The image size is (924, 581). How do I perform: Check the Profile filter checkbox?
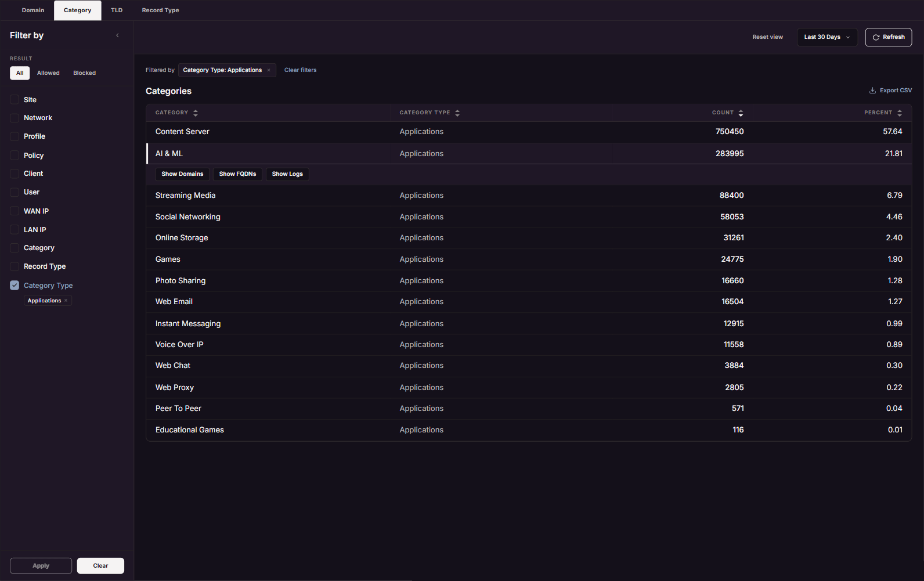[15, 136]
